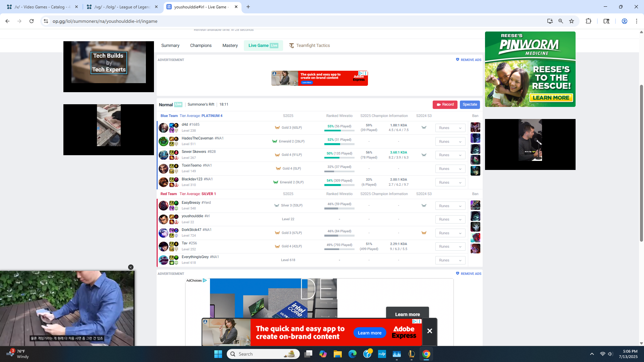Viewport: 644px width, 362px height.
Task: Open Sewer Skewers summoner profile link
Action: tap(199, 152)
